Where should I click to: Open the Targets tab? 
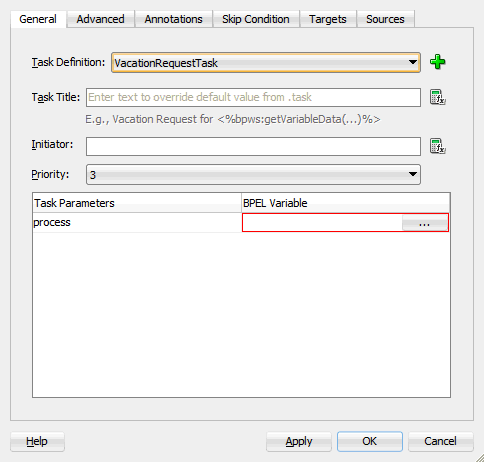(328, 19)
